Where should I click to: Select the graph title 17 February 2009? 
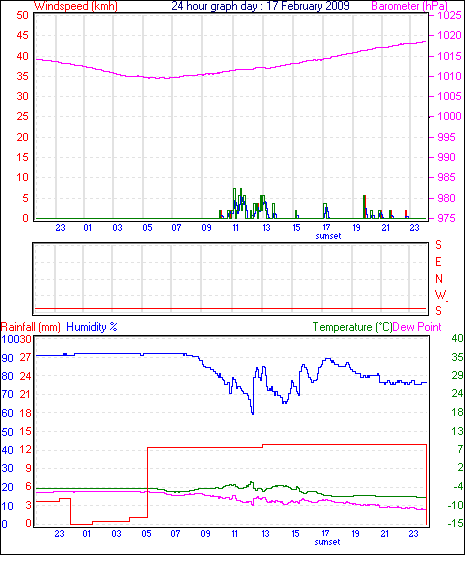click(308, 6)
